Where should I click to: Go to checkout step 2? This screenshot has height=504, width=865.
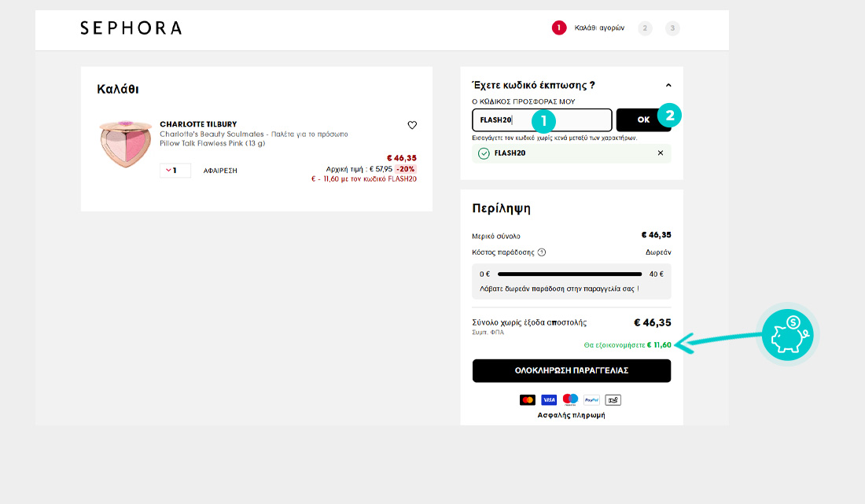tap(645, 28)
